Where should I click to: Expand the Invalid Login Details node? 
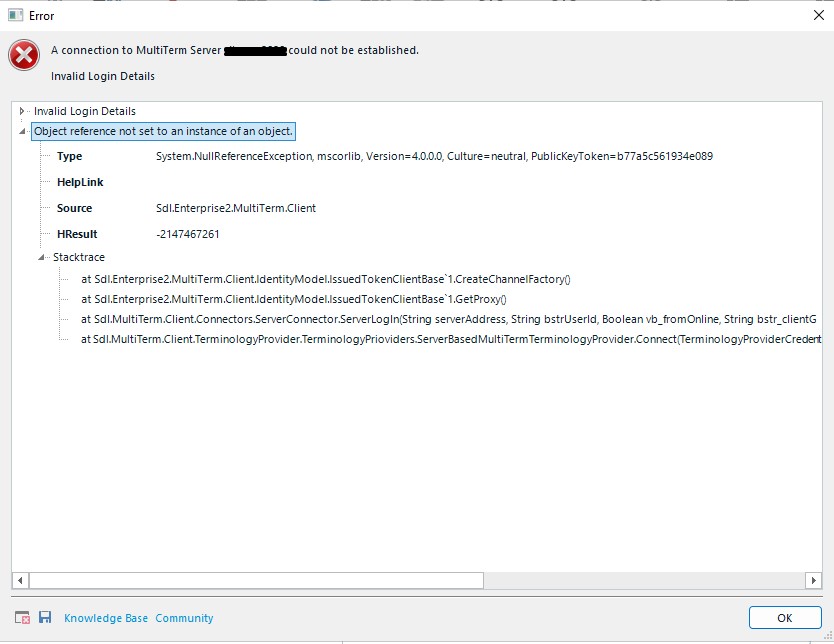point(22,111)
